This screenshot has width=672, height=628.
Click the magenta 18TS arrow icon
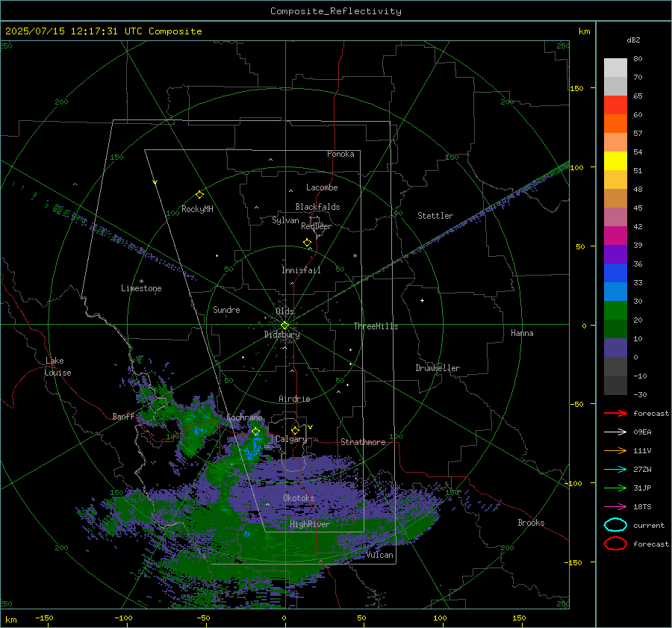(615, 507)
